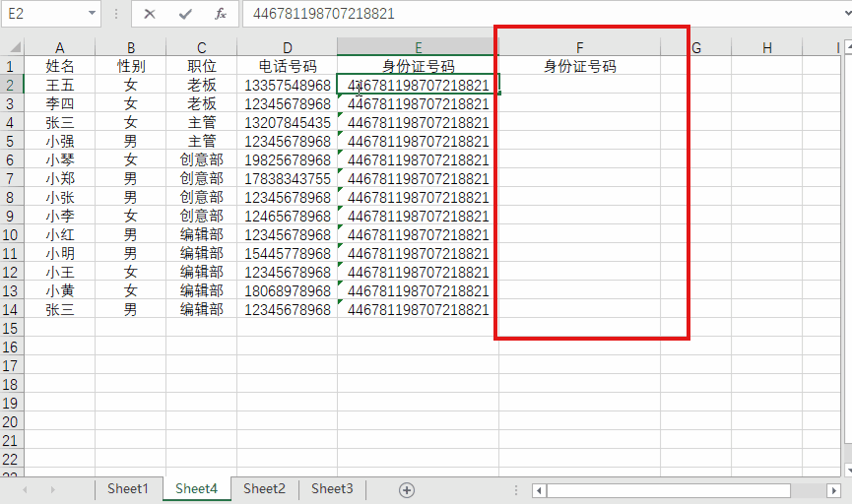The width and height of the screenshot is (852, 504).
Task: Select name cell 王五
Action: click(60, 85)
